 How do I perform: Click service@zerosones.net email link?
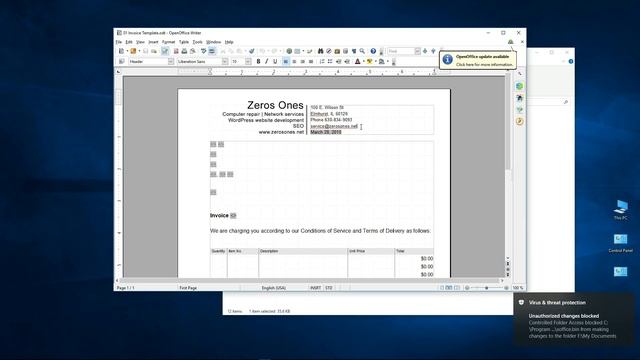pyautogui.click(x=334, y=126)
